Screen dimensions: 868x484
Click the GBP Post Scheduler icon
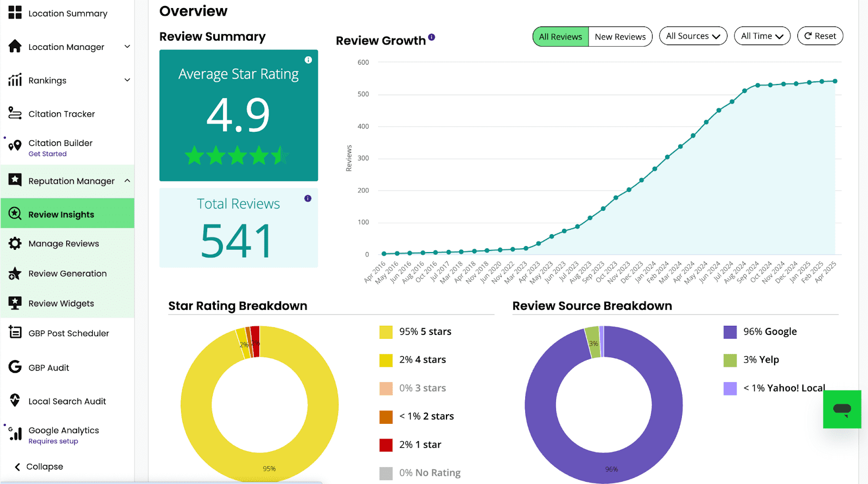click(x=15, y=332)
